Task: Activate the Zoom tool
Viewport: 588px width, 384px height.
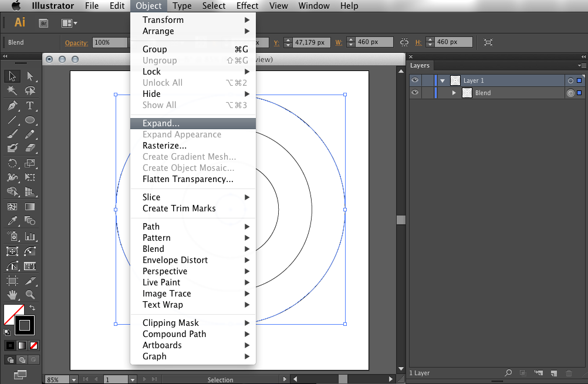Action: (x=29, y=295)
